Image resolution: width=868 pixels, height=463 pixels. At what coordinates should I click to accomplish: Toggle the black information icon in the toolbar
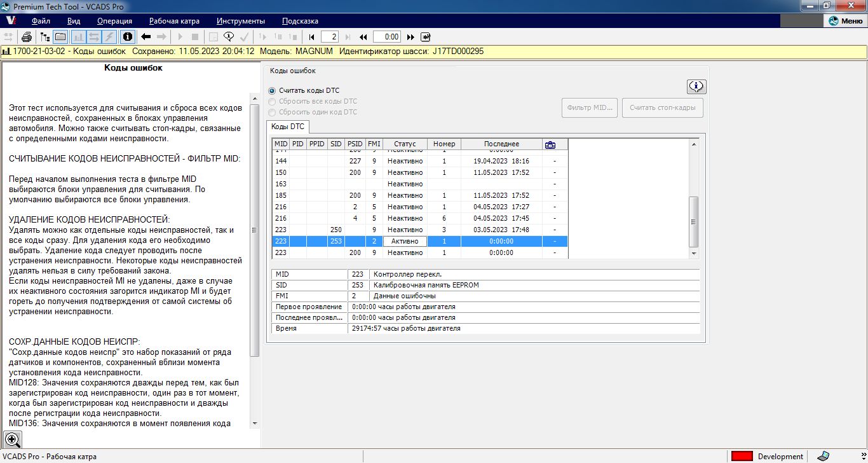click(127, 37)
